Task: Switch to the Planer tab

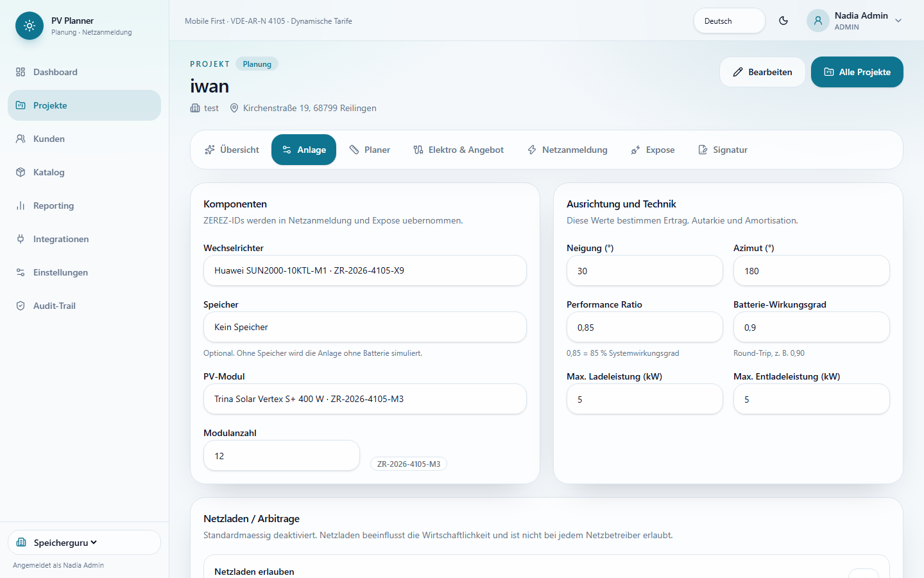Action: [x=370, y=150]
